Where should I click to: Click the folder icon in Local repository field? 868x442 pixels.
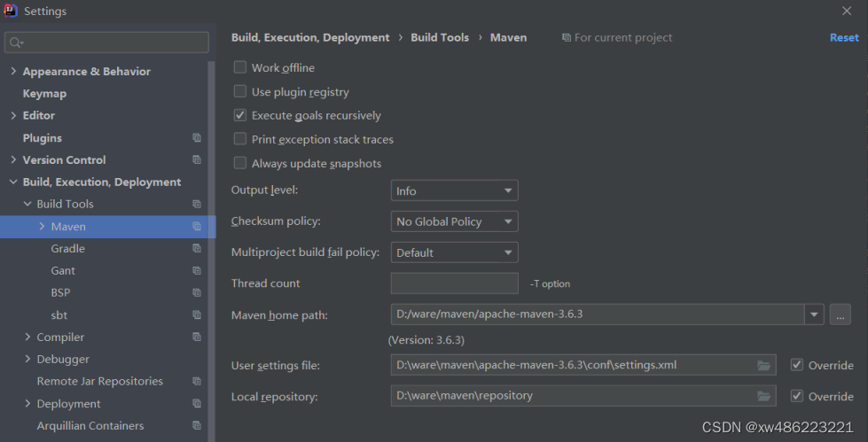[763, 396]
